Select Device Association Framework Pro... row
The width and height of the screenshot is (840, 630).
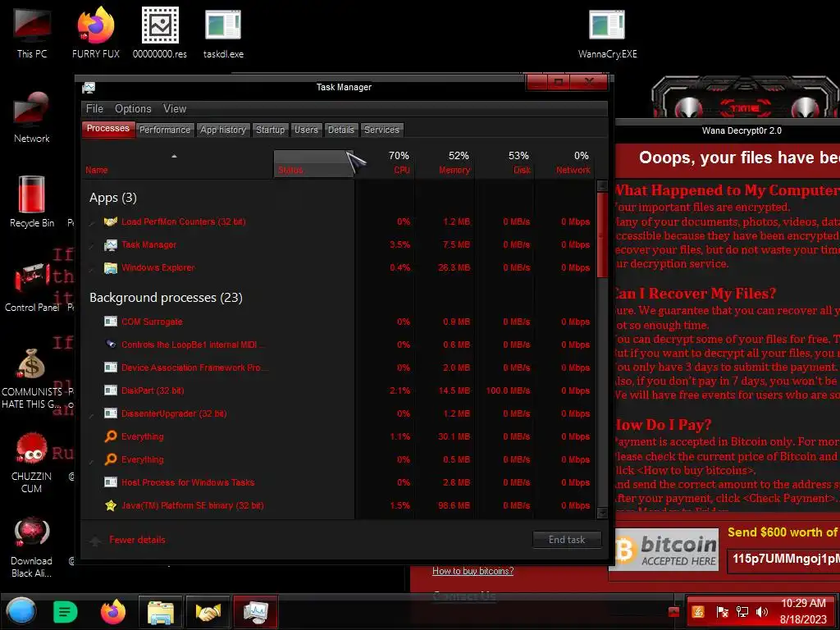pyautogui.click(x=340, y=367)
